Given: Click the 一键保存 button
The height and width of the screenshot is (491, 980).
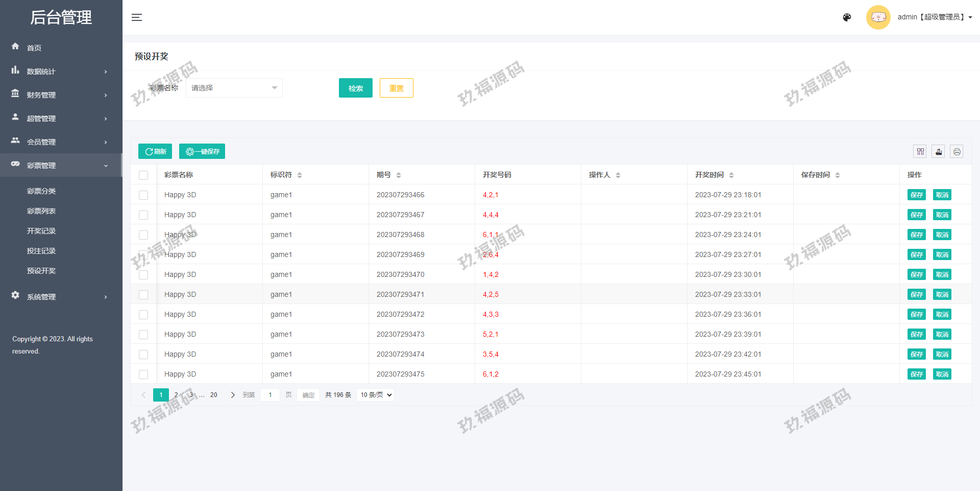Looking at the screenshot, I should [202, 151].
